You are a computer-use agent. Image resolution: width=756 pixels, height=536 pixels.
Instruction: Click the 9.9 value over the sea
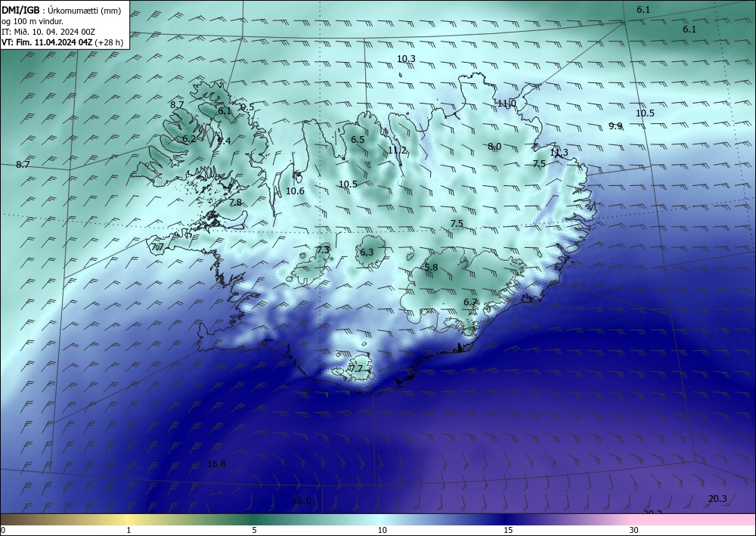click(x=615, y=125)
